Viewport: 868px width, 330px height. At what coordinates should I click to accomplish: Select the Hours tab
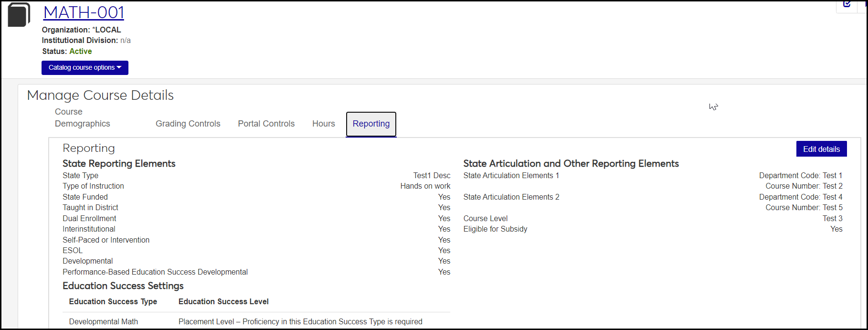[323, 124]
